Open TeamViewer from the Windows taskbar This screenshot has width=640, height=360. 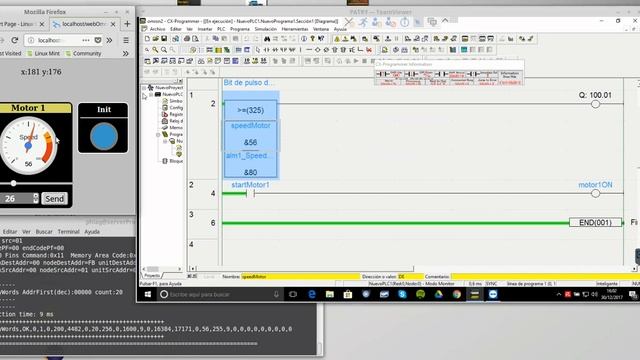[x=493, y=294]
